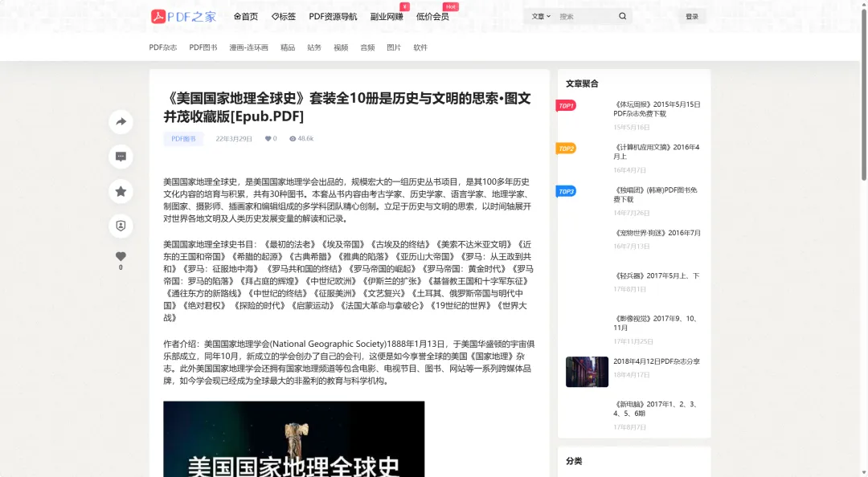
Task: Open 《独唱团》(韩寒)PDF图书 link
Action: pos(656,195)
